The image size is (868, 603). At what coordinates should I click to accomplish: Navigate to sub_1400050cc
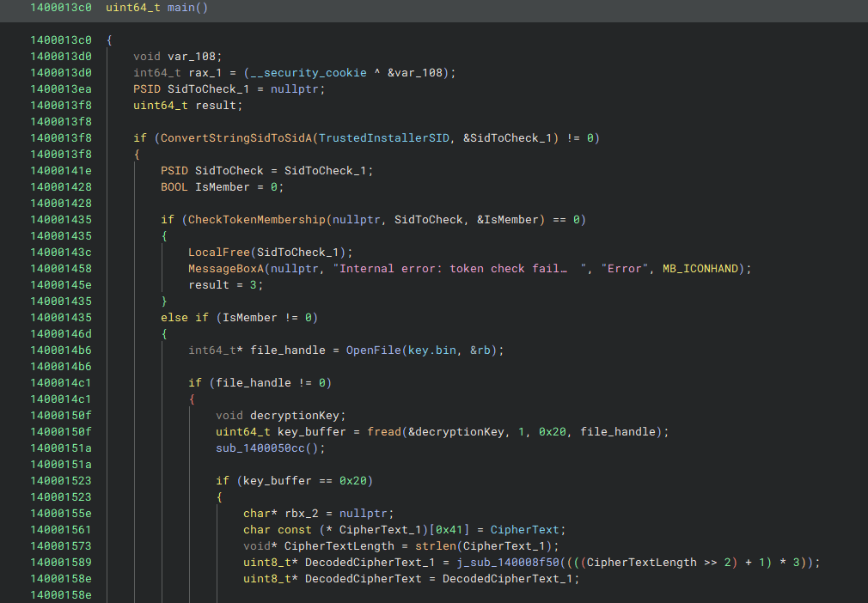[x=267, y=448]
